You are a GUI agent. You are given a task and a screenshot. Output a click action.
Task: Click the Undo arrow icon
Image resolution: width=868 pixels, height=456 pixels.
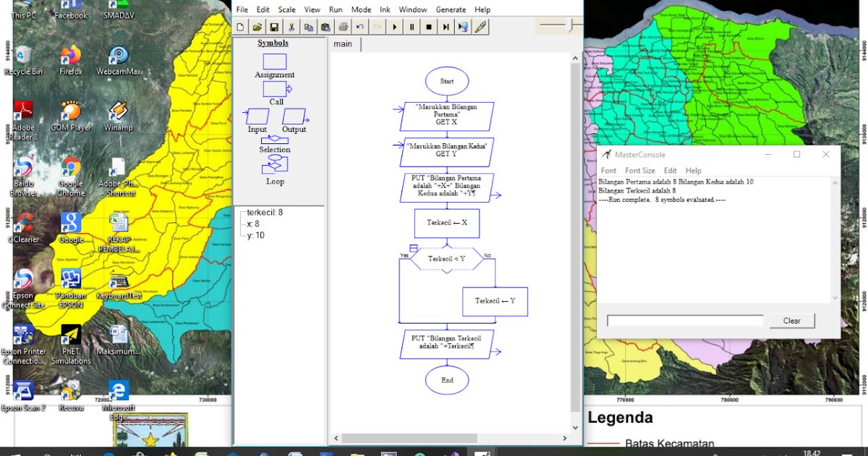359,27
